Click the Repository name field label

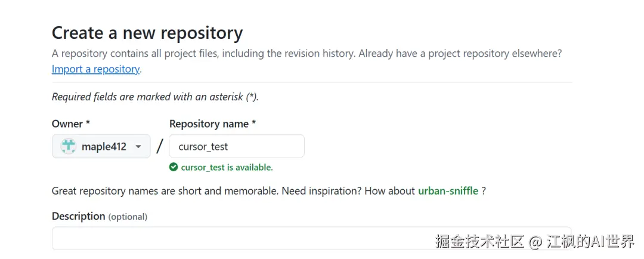click(x=212, y=124)
